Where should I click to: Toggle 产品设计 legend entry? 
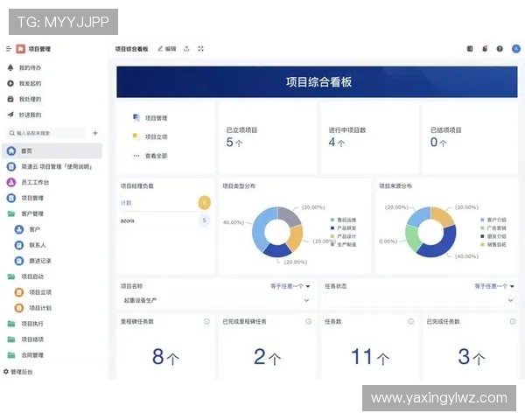pos(343,236)
